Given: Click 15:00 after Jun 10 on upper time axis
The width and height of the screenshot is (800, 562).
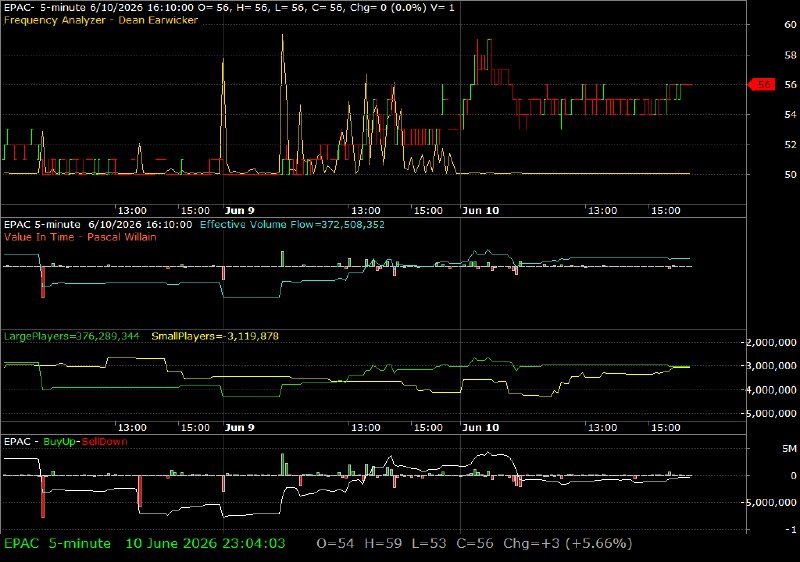Looking at the screenshot, I should (x=666, y=211).
